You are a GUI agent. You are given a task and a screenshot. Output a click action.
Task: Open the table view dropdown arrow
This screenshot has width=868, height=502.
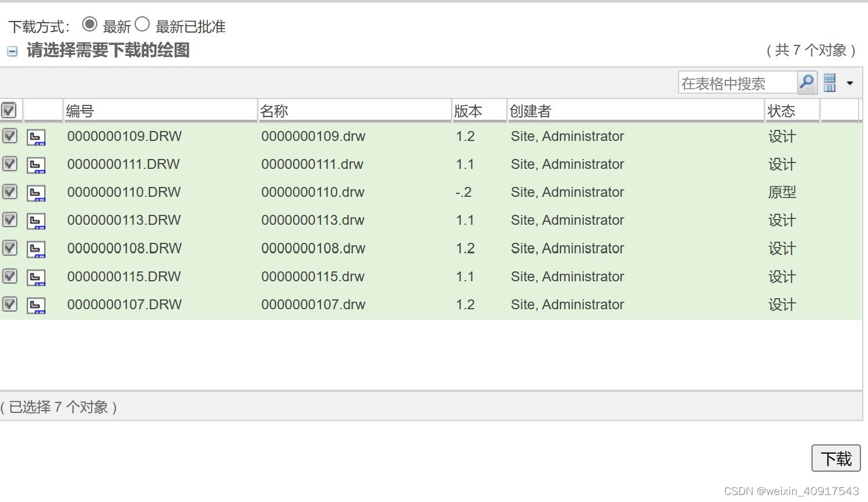pyautogui.click(x=850, y=83)
